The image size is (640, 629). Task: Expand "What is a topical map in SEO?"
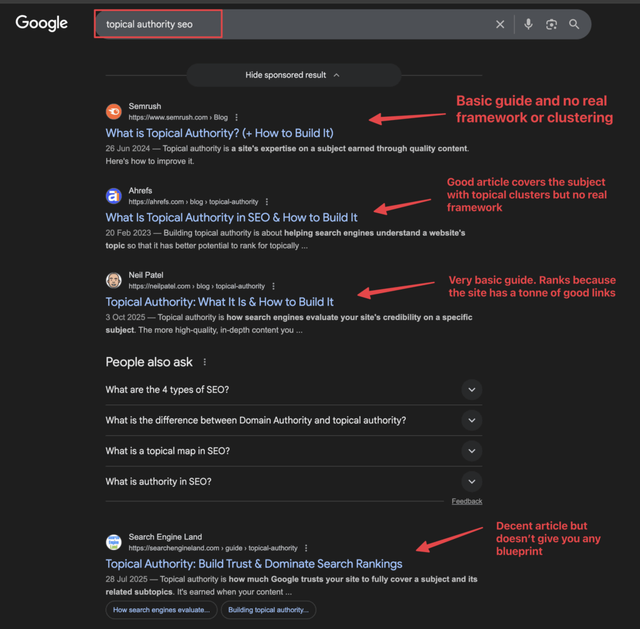(x=471, y=451)
